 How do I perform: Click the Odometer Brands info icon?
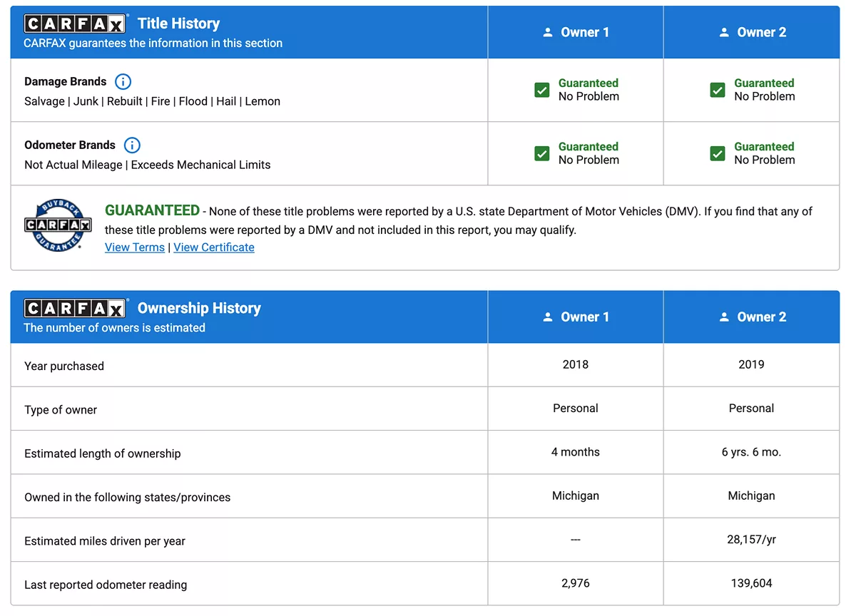[x=132, y=145]
